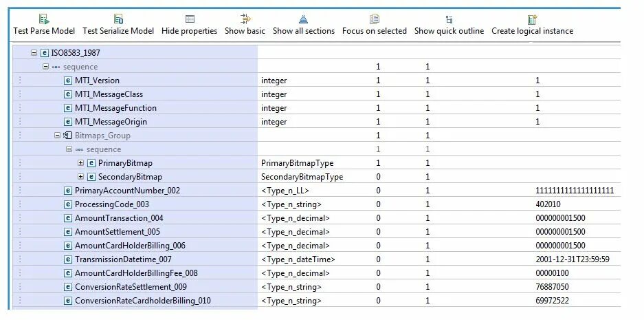Click the Show all sections icon
The height and width of the screenshot is (320, 644).
tap(304, 19)
